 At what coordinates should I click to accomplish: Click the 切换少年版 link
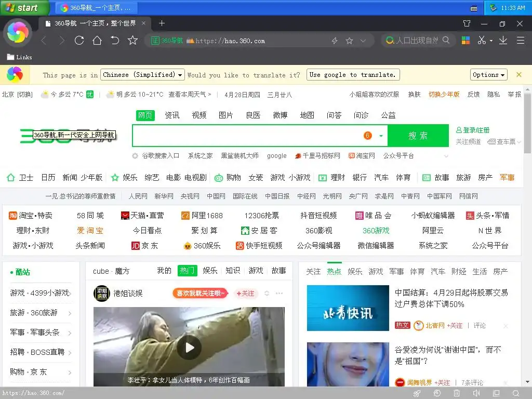pos(444,95)
